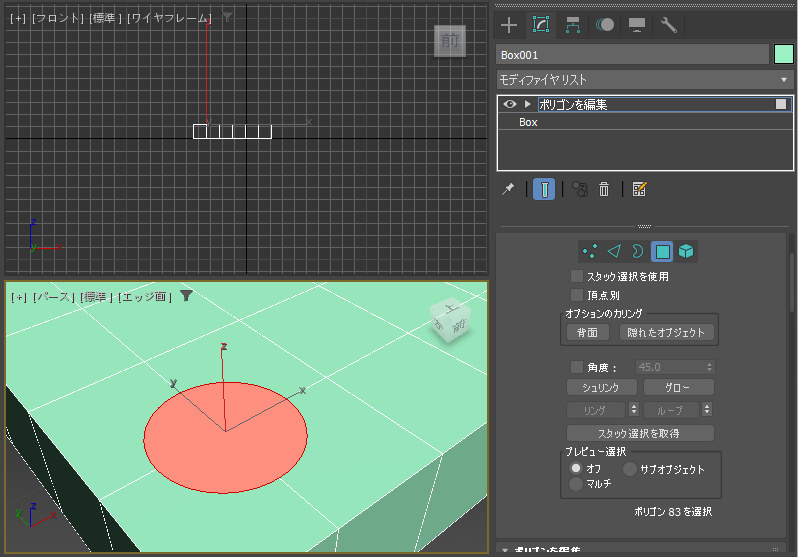Expand the ポリゴンを編集 modifier sub-objects
Viewport: 798px width, 557px height.
coord(528,104)
